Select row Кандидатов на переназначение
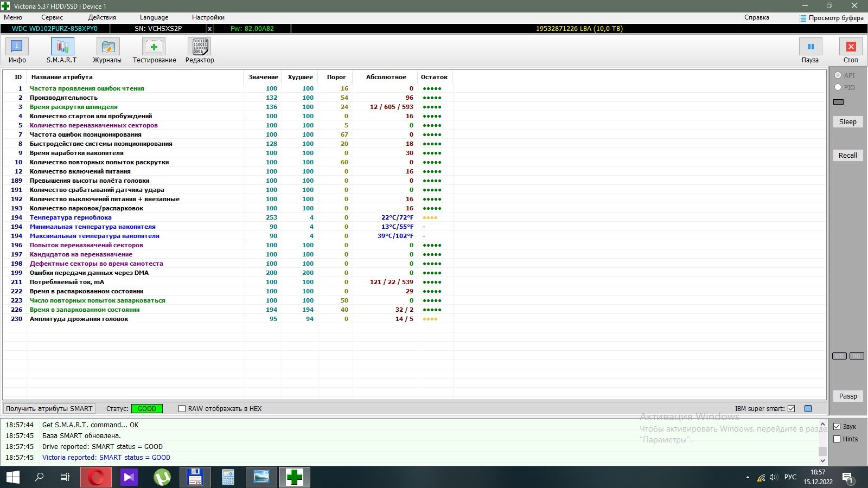 pos(228,254)
